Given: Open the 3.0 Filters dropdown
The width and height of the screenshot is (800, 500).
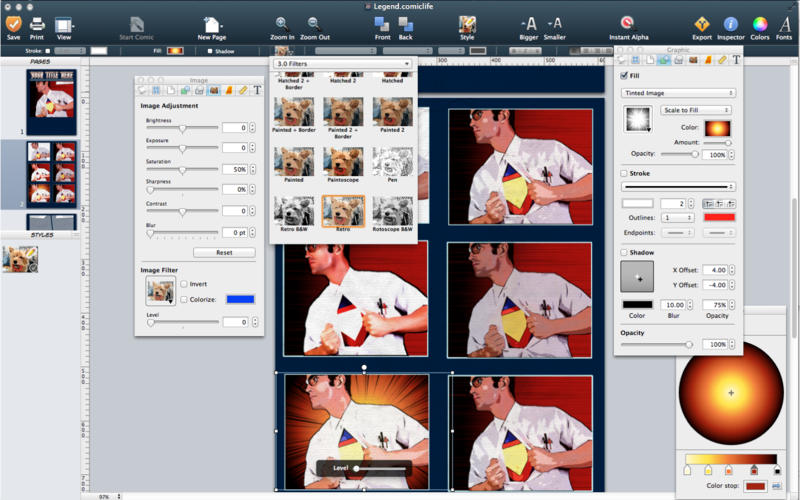Looking at the screenshot, I should pos(342,64).
